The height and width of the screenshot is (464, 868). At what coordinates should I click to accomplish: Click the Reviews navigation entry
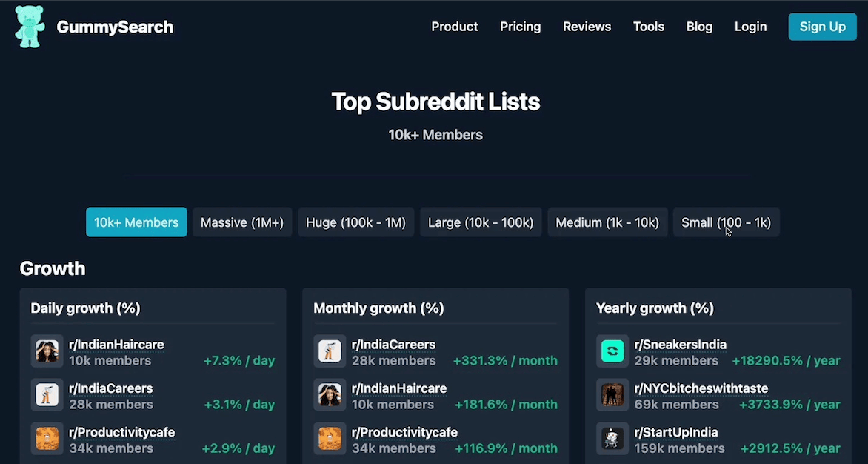(587, 27)
